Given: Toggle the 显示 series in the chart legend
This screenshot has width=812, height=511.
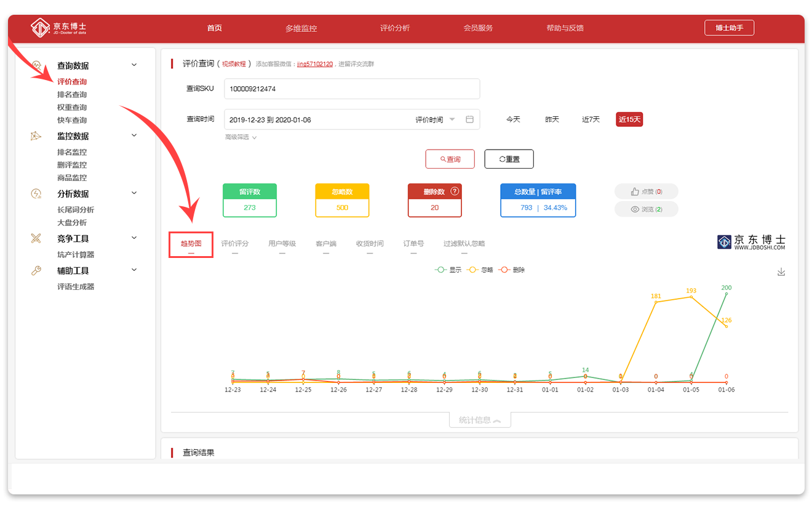Looking at the screenshot, I should click(x=448, y=270).
